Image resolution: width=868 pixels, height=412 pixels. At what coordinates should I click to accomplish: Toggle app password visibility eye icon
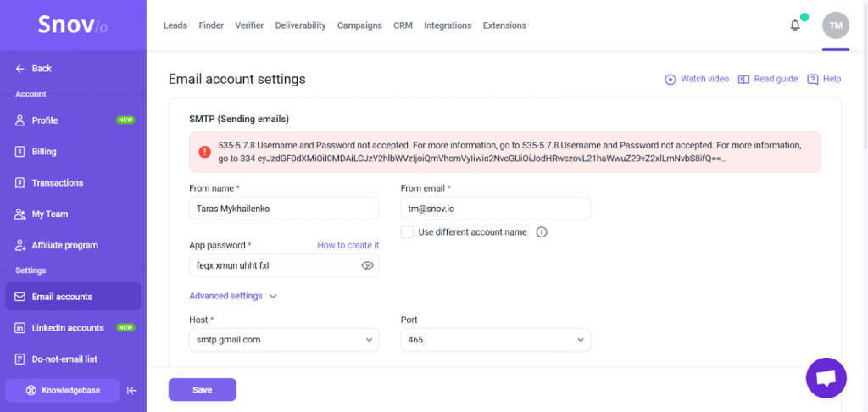[367, 265]
